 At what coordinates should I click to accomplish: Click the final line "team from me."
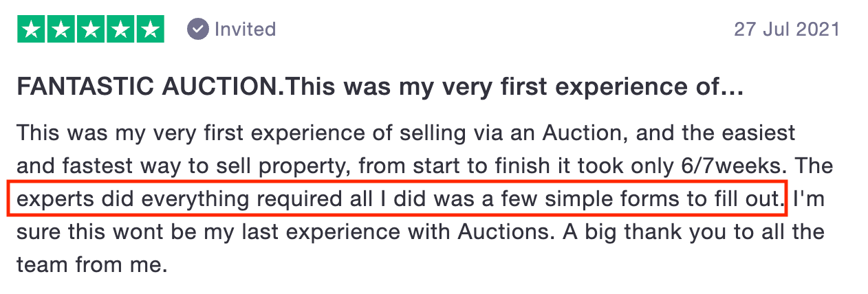92,265
